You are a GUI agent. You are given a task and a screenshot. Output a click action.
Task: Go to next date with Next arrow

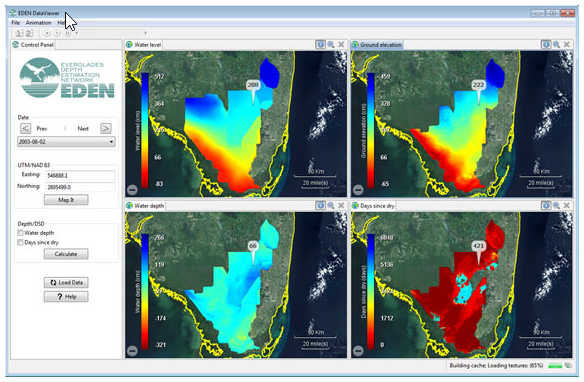[x=106, y=129]
